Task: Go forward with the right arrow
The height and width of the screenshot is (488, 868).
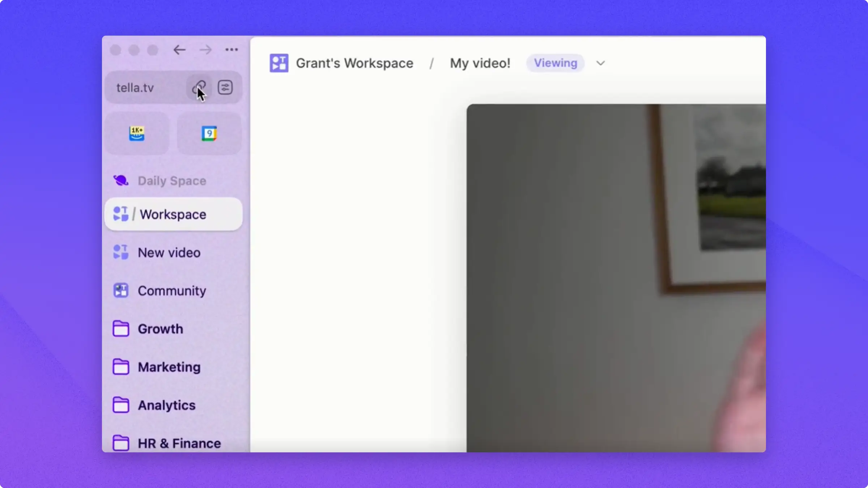Action: click(x=205, y=50)
